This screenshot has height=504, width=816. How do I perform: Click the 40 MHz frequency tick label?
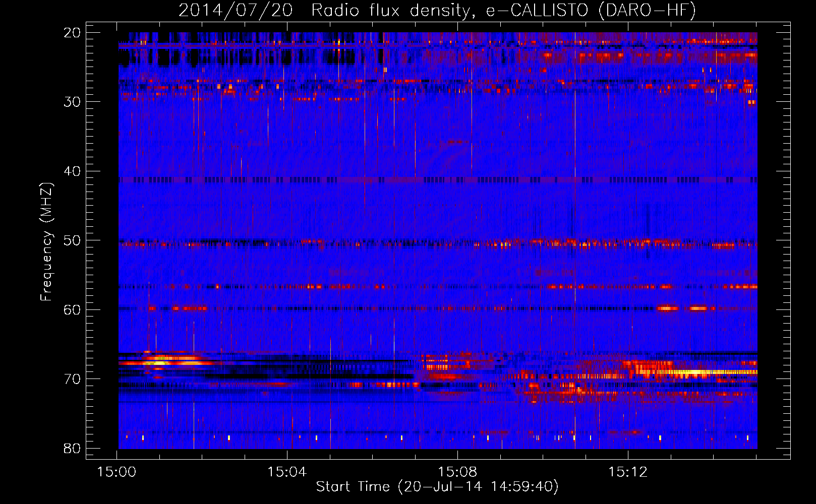[x=72, y=171]
